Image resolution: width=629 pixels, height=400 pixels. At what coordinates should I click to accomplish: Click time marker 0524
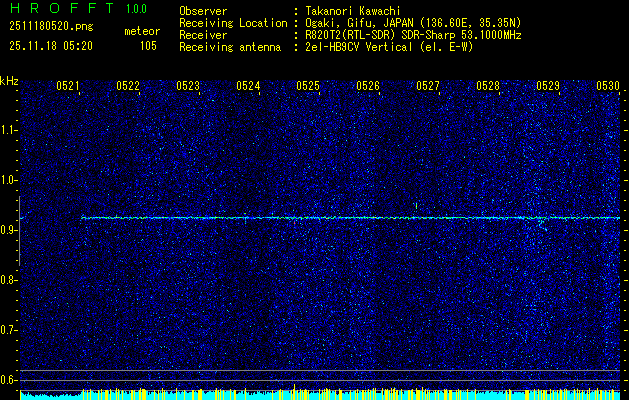[x=248, y=85]
